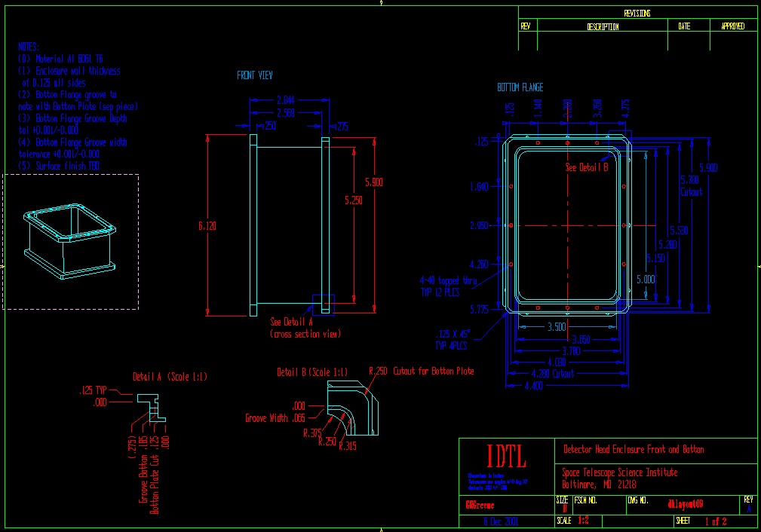Viewport: 761px width, 532px height.
Task: Select the '1 of 2' sheet number
Action: pos(715,521)
